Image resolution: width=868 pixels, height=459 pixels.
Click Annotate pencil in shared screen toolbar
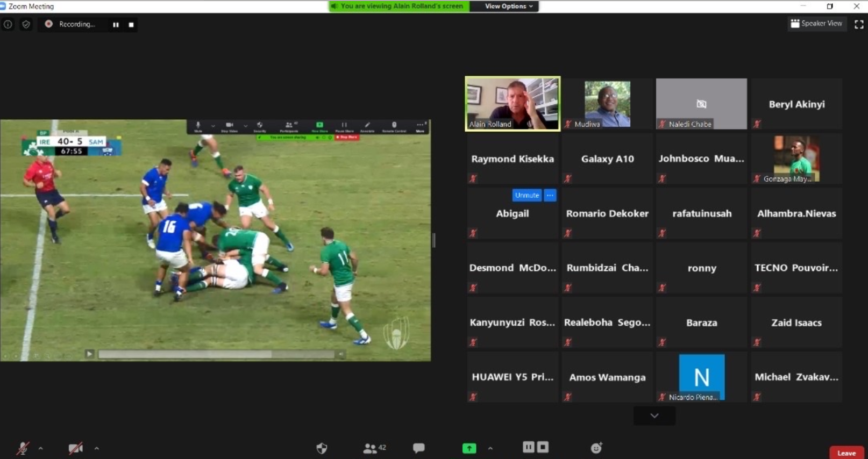click(367, 127)
